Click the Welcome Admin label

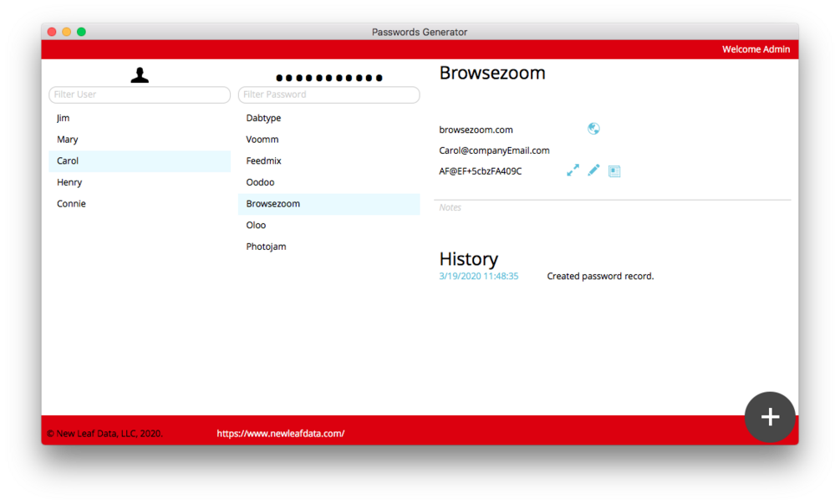756,49
